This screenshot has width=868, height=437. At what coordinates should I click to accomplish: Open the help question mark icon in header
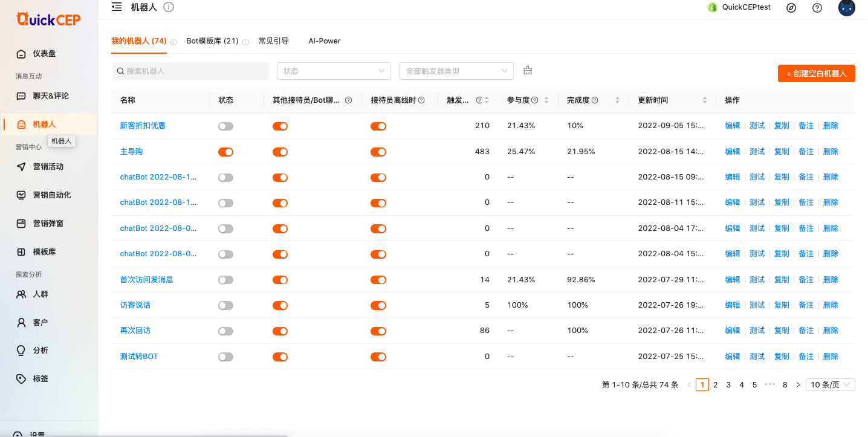tap(817, 8)
